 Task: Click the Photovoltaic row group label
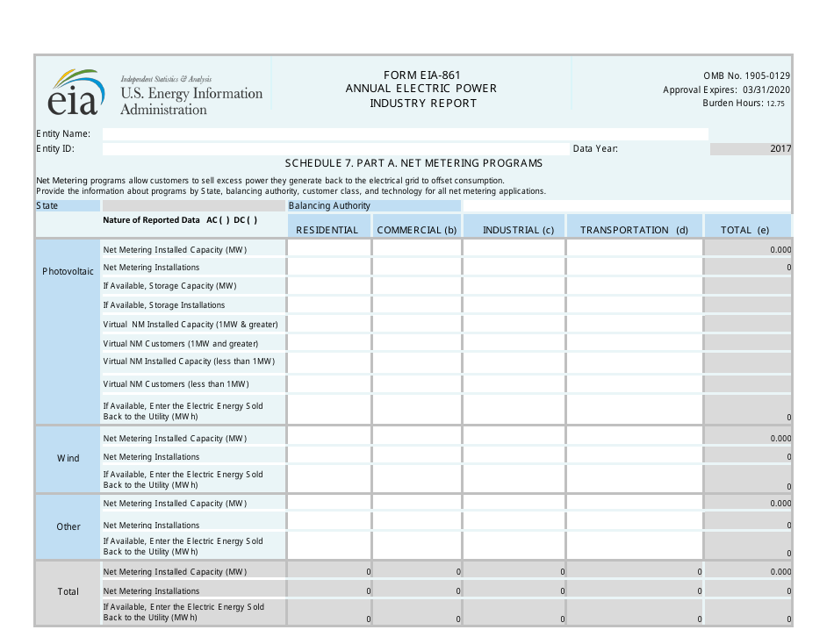(x=68, y=271)
